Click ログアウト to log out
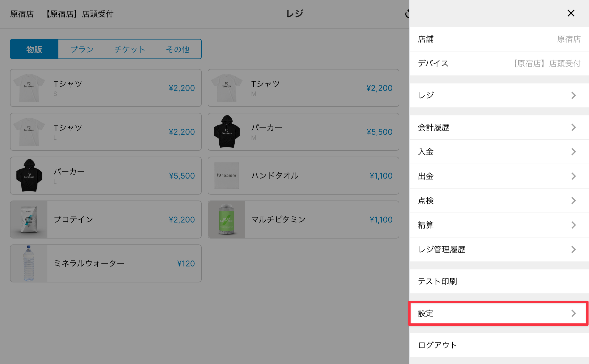This screenshot has width=589, height=364. (438, 345)
